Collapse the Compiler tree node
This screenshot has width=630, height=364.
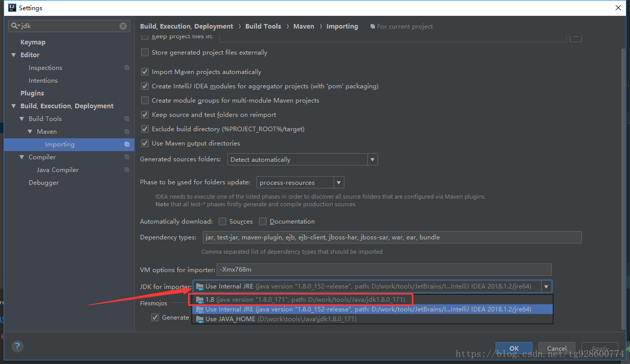click(x=22, y=157)
